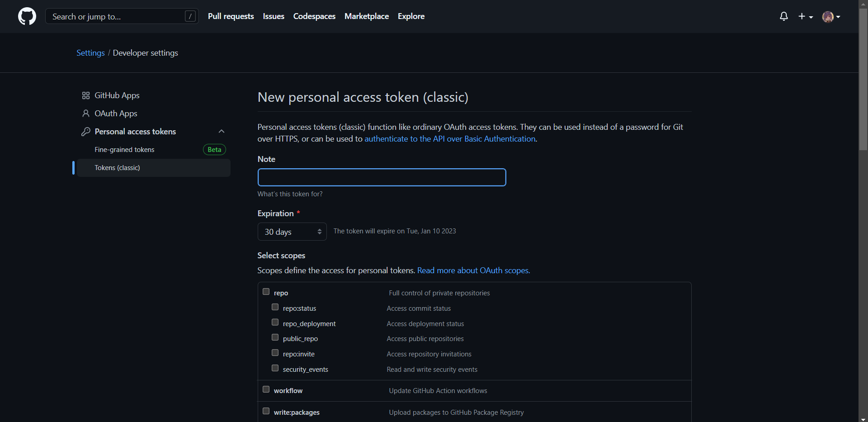Click the Personal access tokens key icon
Viewport: 868px width, 422px height.
86,132
